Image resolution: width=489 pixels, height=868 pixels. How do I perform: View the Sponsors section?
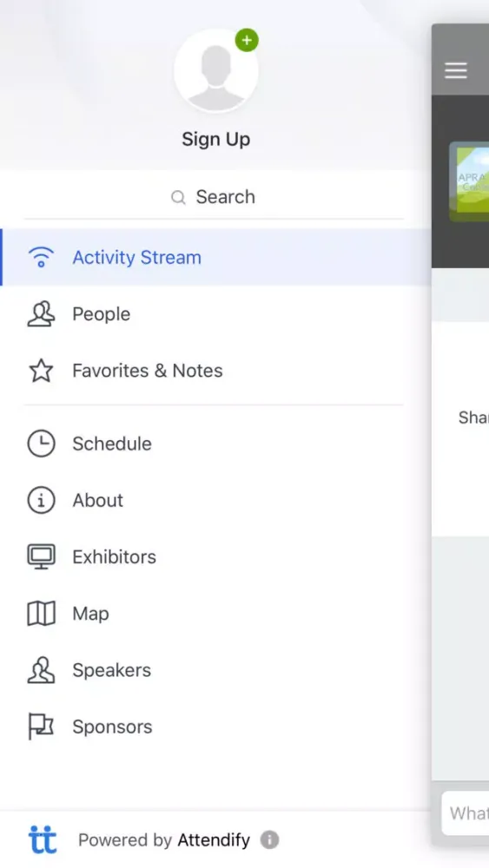(x=215, y=727)
